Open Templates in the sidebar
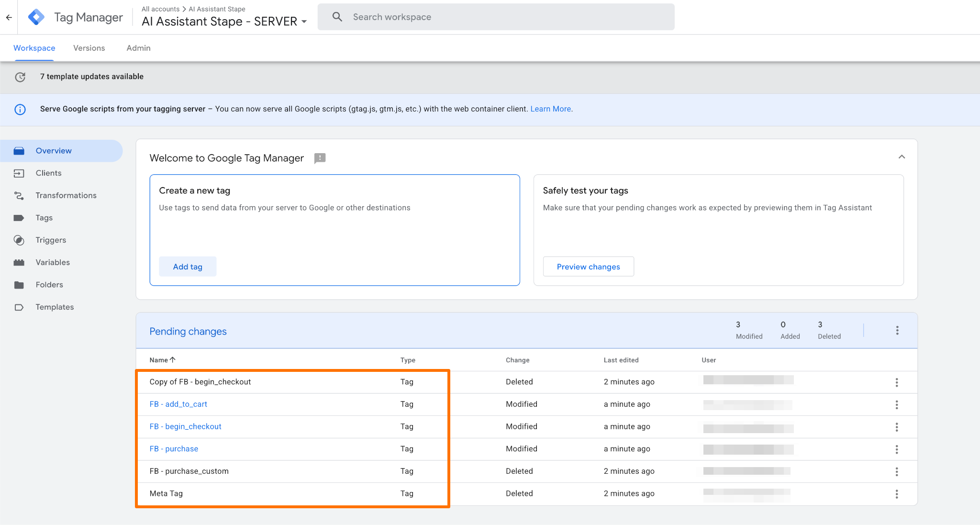 point(61,307)
